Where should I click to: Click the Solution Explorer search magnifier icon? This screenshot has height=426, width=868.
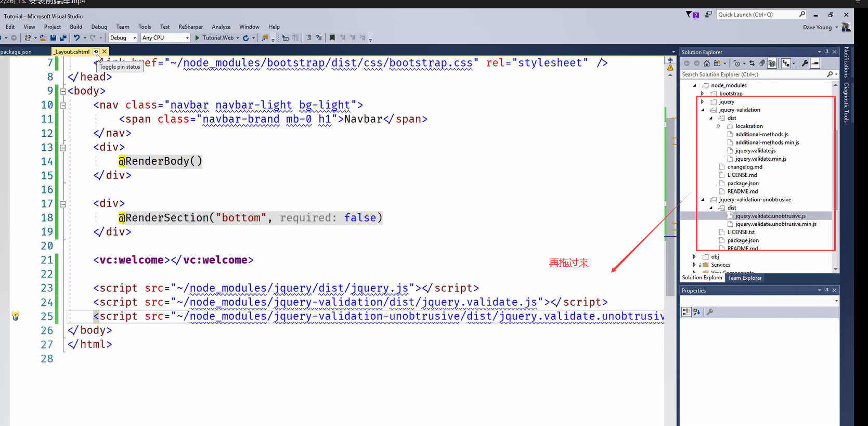[x=830, y=74]
